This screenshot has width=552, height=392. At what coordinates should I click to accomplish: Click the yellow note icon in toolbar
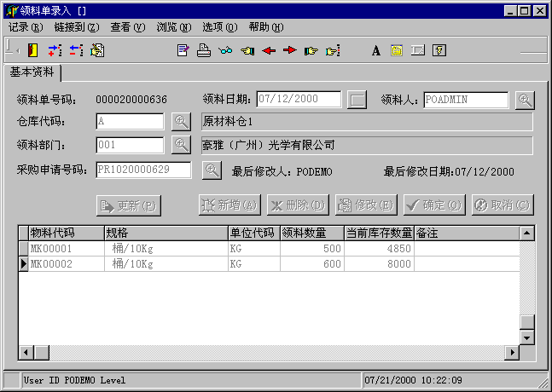[x=397, y=50]
